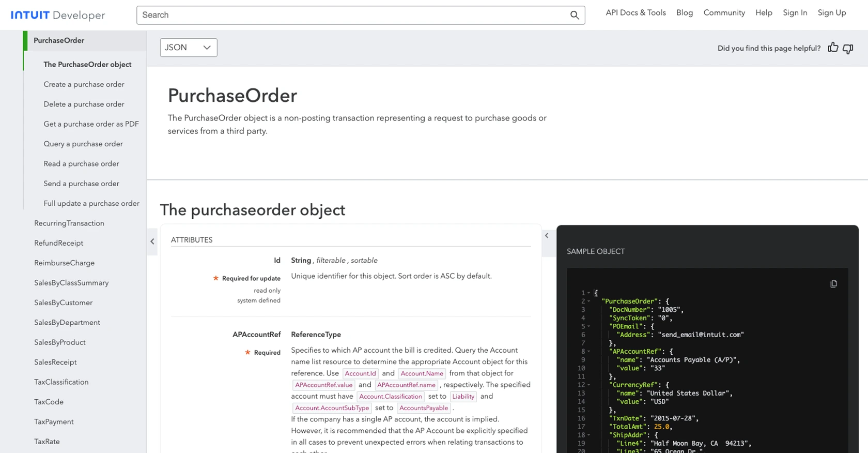This screenshot has height=453, width=868.
Task: Go to Create a purchase order
Action: pyautogui.click(x=84, y=84)
